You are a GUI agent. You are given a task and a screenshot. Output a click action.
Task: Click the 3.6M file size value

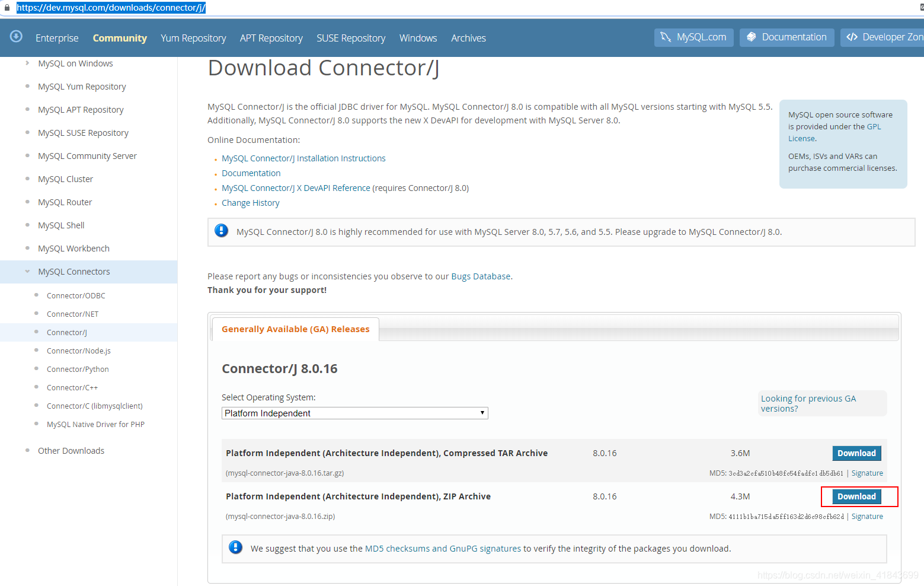(740, 453)
